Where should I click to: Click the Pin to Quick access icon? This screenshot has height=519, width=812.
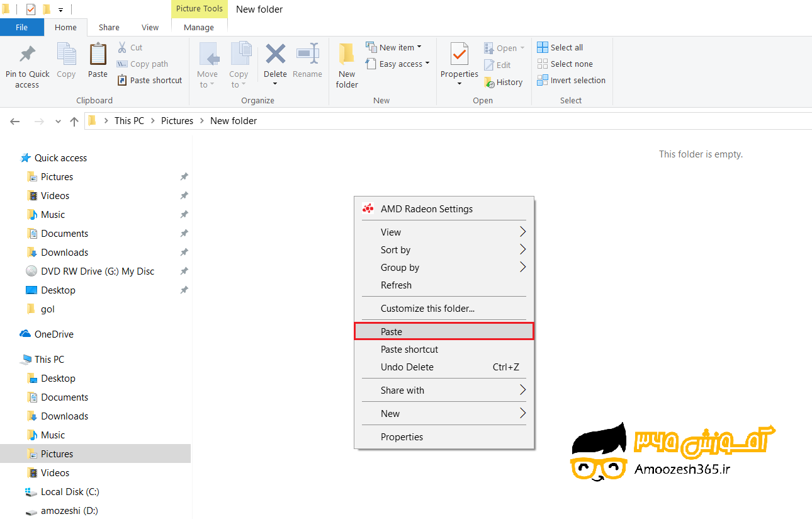(x=27, y=63)
